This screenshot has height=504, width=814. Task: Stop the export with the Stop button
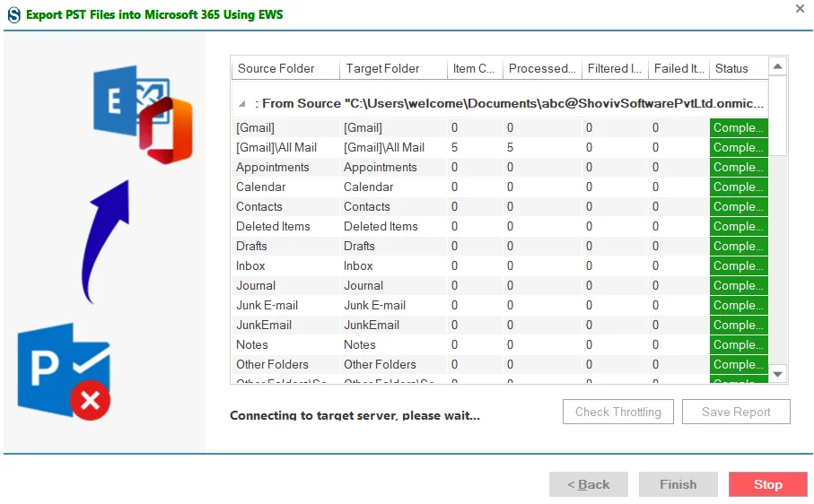(768, 484)
